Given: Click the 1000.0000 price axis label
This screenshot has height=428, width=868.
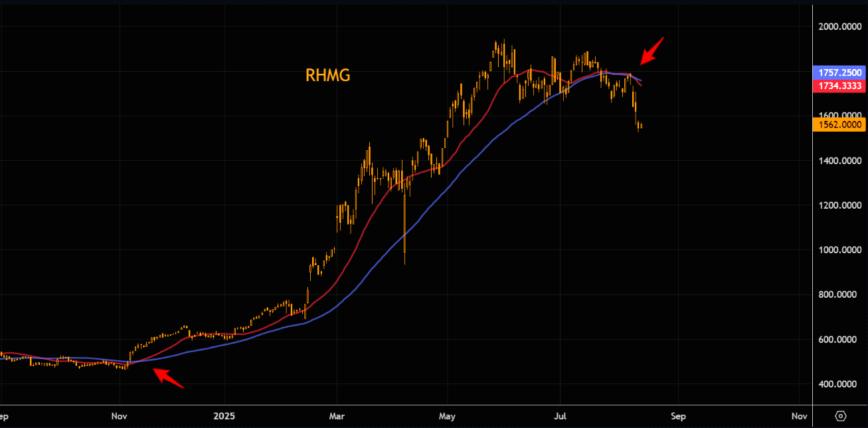Looking at the screenshot, I should click(x=838, y=250).
